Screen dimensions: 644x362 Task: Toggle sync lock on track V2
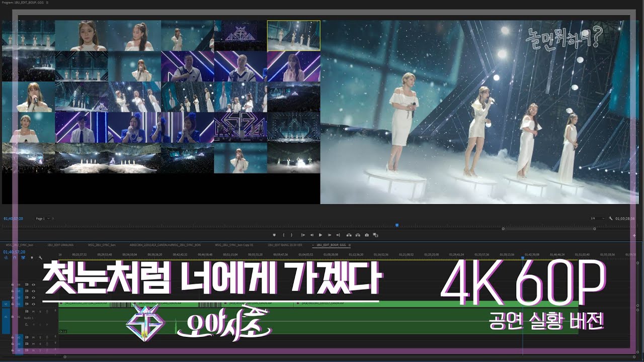(27, 298)
